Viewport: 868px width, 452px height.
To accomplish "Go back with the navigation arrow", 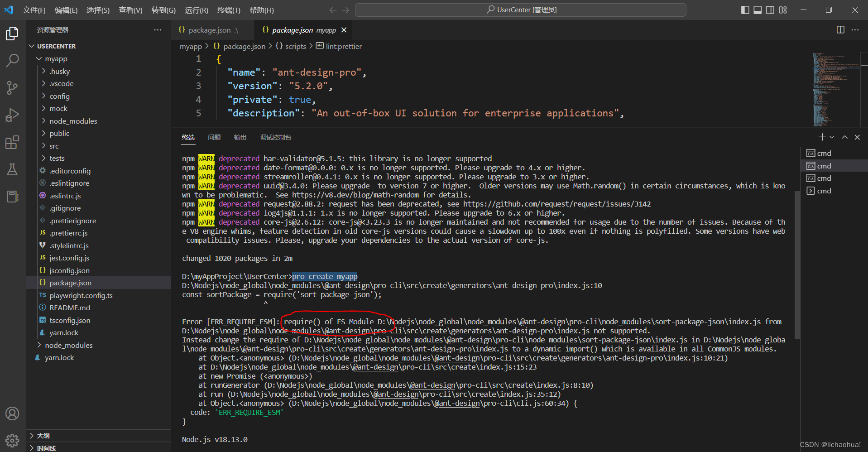I will (x=333, y=10).
